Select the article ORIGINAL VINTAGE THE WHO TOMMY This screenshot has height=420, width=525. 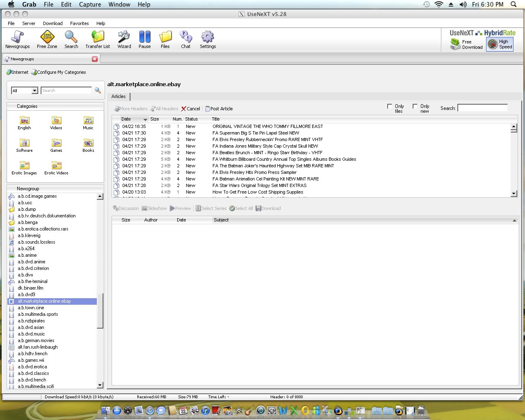267,126
